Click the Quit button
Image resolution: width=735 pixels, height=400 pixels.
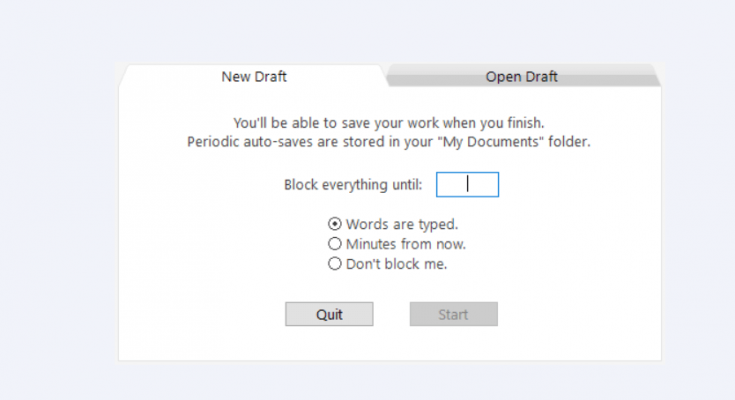tap(329, 314)
